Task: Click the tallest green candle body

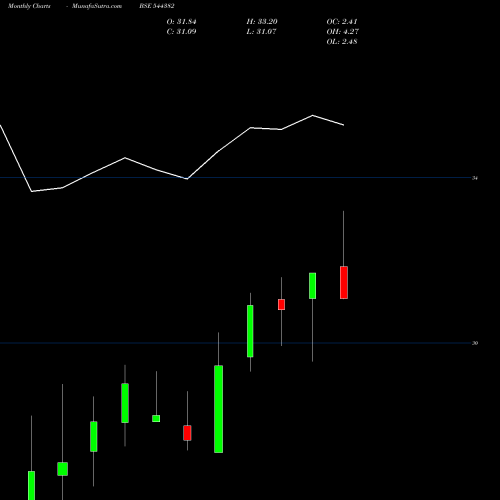Action: coord(218,409)
